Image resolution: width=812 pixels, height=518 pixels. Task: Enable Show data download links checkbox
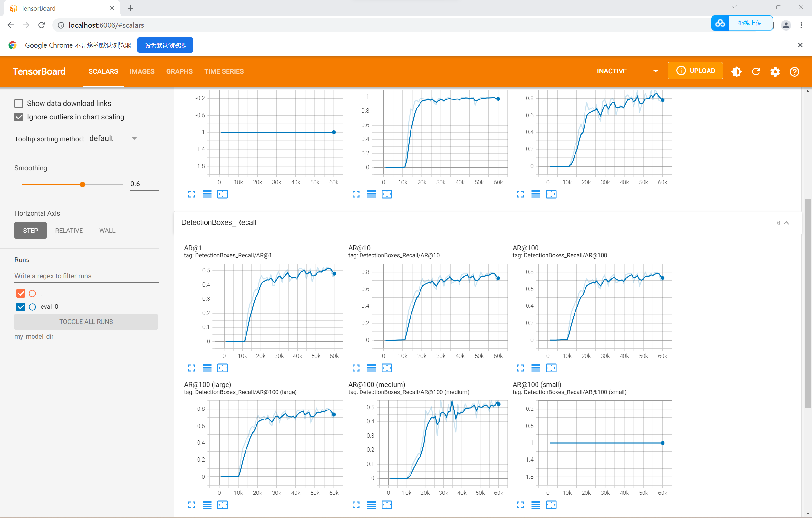(x=19, y=103)
